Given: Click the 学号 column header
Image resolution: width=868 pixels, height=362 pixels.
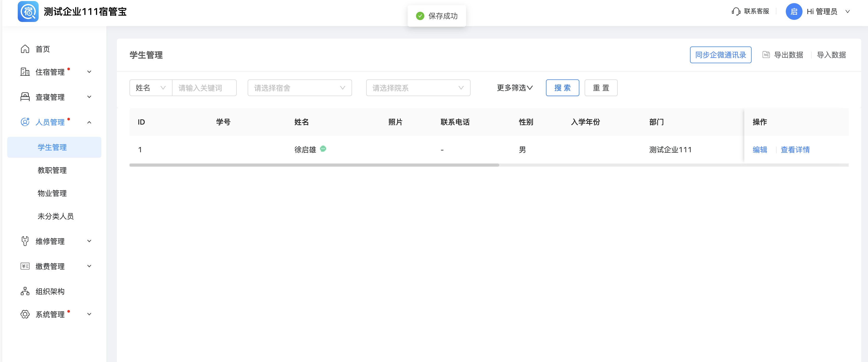Looking at the screenshot, I should click(223, 122).
